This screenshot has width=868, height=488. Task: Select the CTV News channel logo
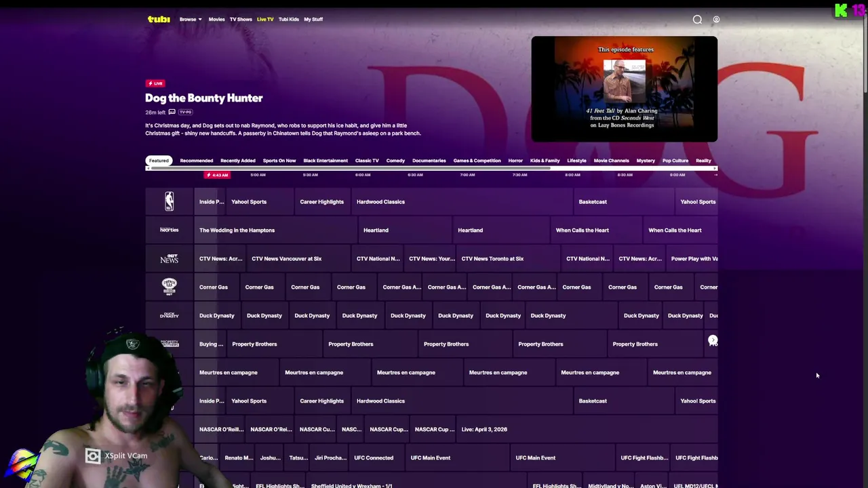[169, 258]
